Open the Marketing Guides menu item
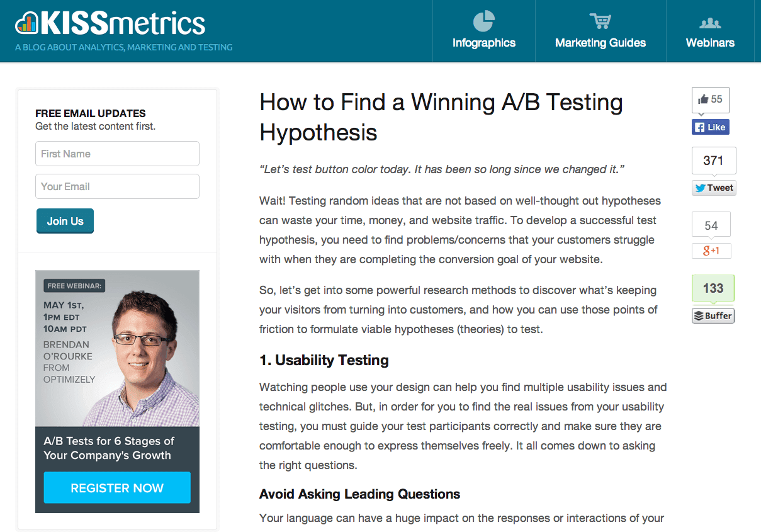This screenshot has height=532, width=761. [600, 31]
